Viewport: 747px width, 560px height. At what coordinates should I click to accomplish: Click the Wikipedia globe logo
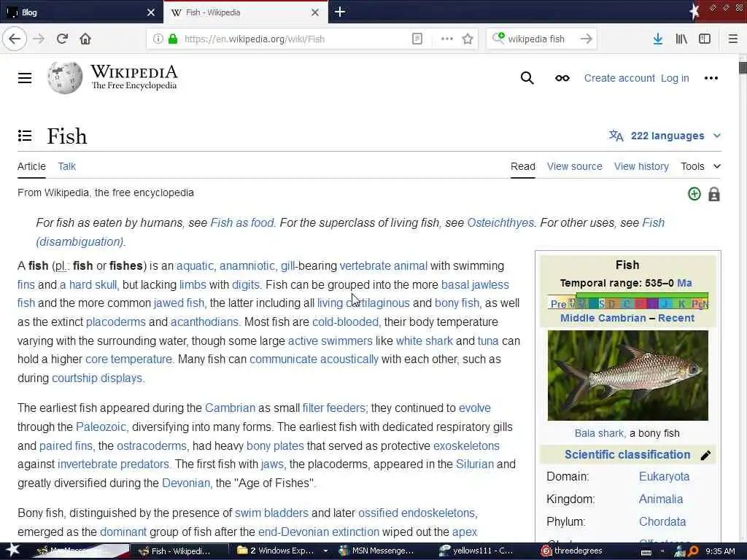pyautogui.click(x=65, y=77)
